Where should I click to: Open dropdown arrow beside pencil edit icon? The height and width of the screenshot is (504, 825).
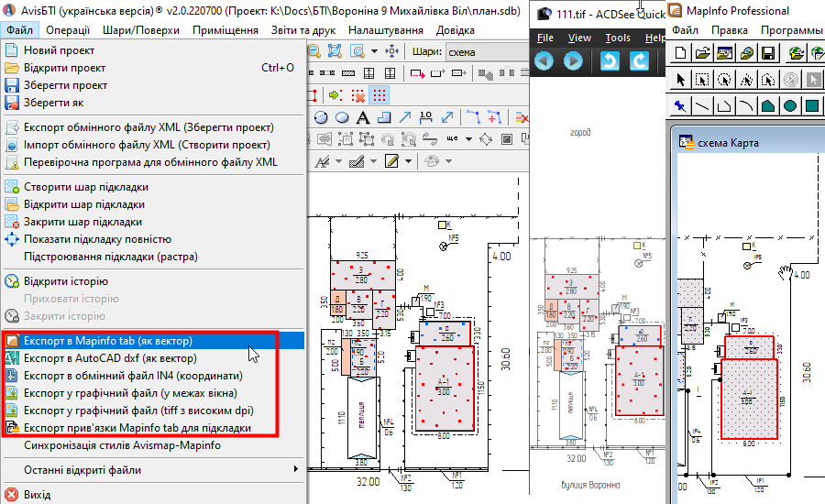(x=408, y=161)
